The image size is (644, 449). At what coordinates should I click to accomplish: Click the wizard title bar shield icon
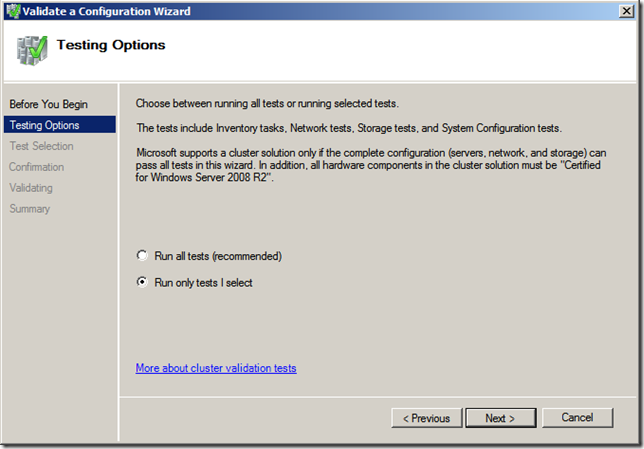pos(13,11)
